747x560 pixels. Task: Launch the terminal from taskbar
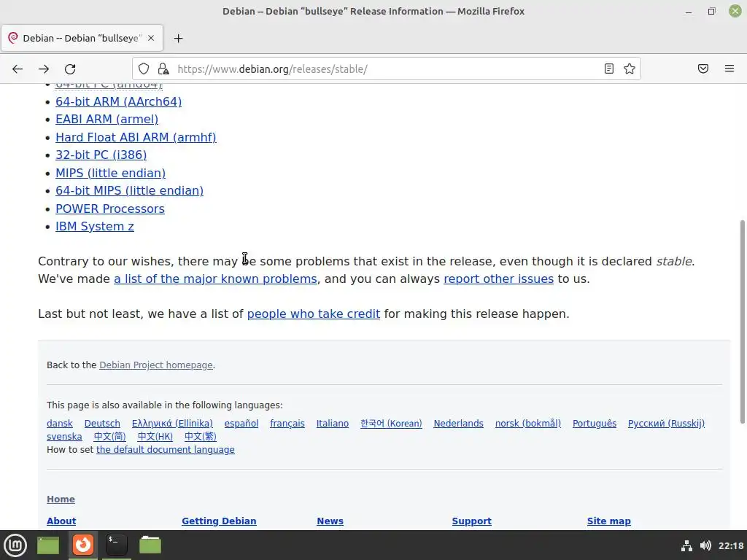[116, 545]
